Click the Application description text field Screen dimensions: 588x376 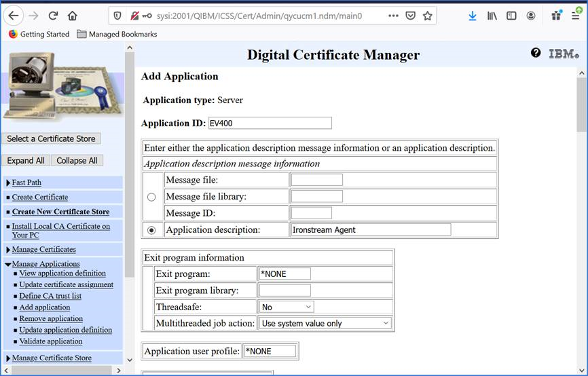pos(371,230)
